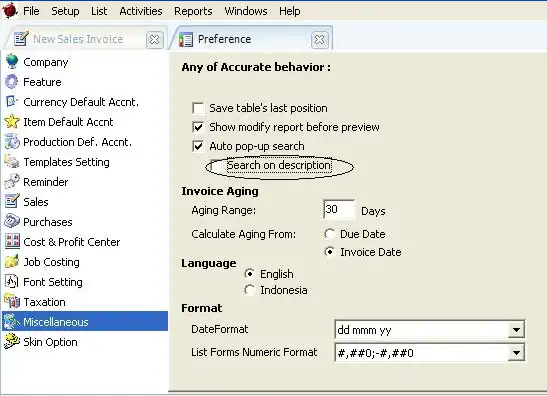
Task: Click the Purchases telephone icon
Action: [12, 221]
